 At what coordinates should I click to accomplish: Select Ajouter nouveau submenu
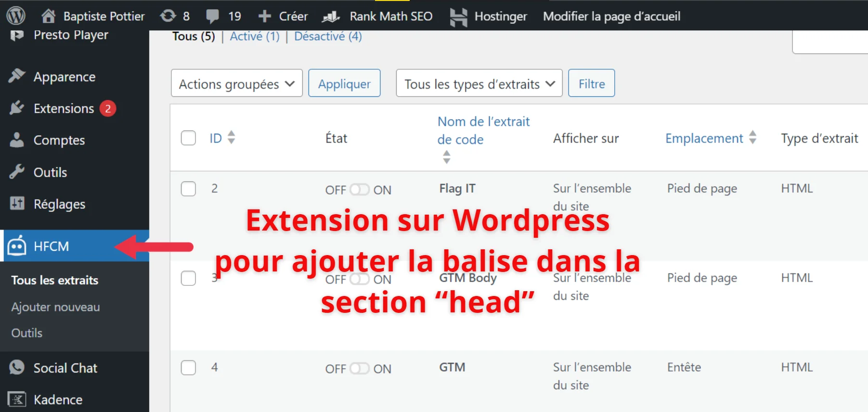[56, 307]
